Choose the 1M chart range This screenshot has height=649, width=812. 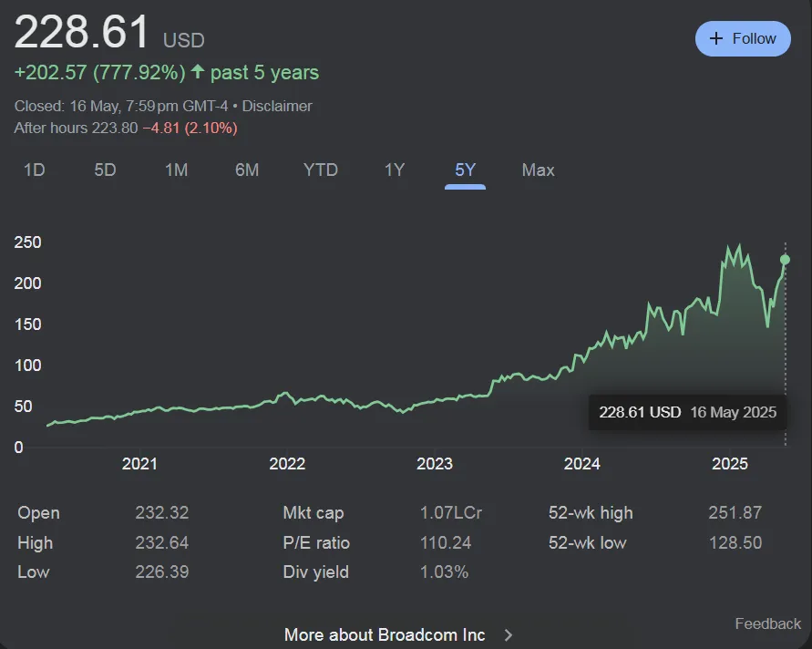tap(176, 170)
